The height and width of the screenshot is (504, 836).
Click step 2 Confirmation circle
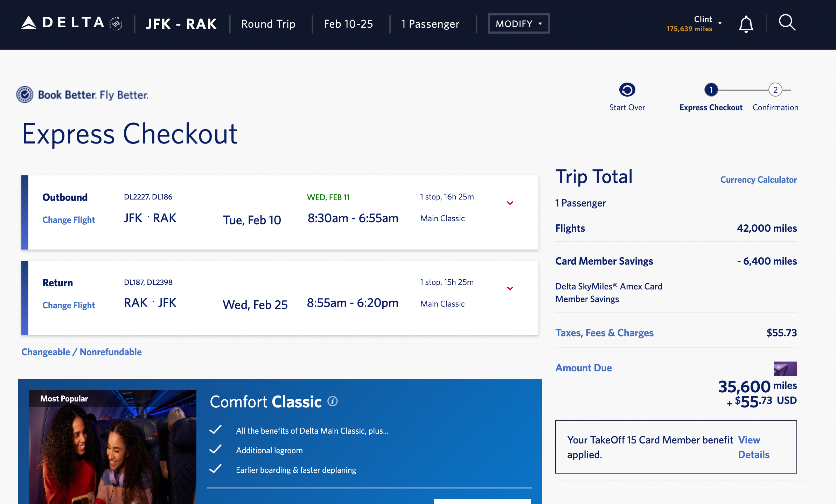775,90
